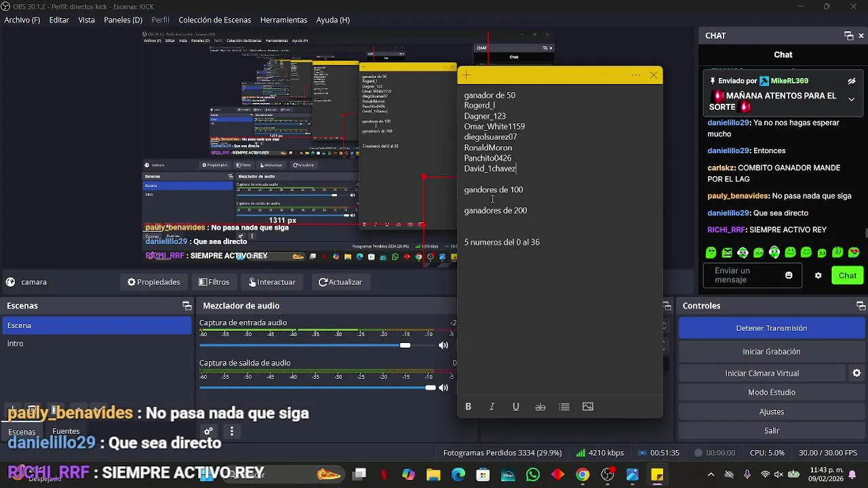Expand the pinned message chevron

coord(852,99)
